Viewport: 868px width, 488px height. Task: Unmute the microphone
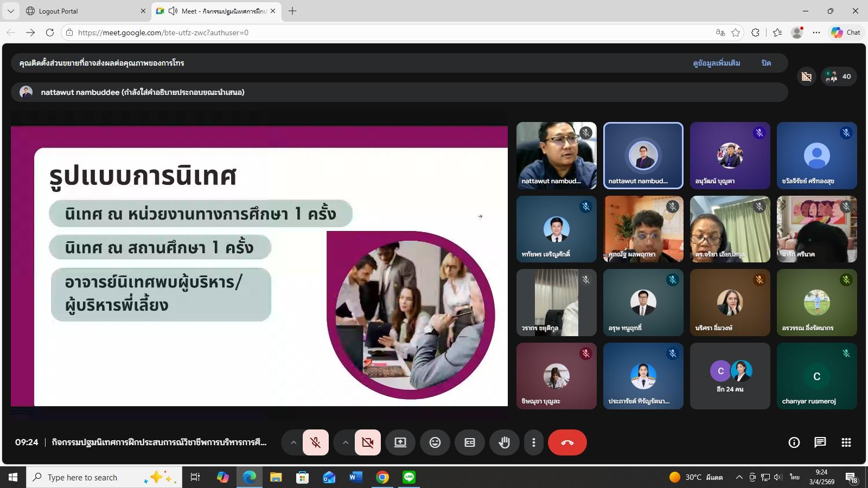(315, 442)
